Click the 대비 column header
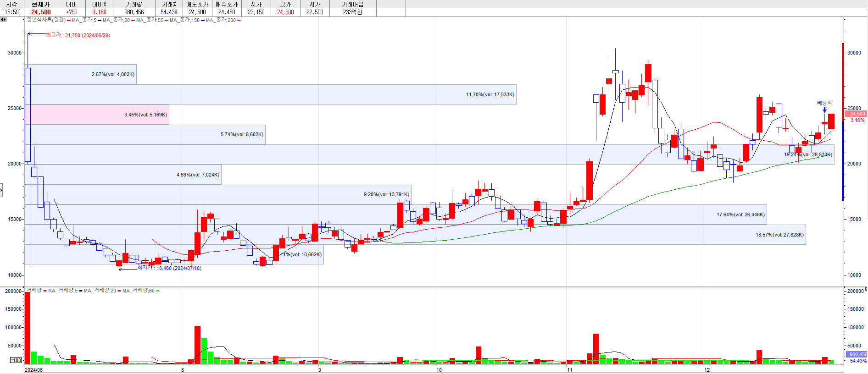The width and height of the screenshot is (868, 374). tap(72, 4)
